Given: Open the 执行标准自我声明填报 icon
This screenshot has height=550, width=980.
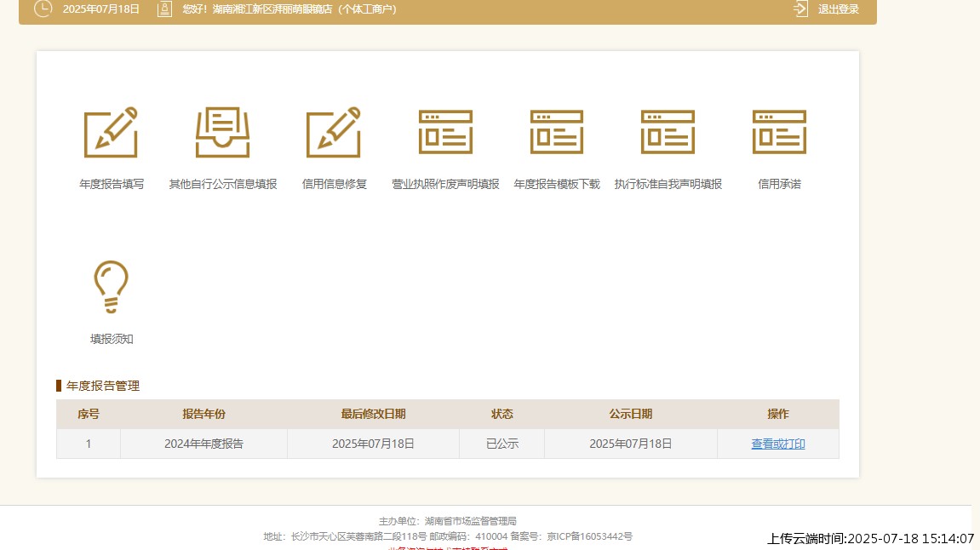Looking at the screenshot, I should click(x=668, y=132).
